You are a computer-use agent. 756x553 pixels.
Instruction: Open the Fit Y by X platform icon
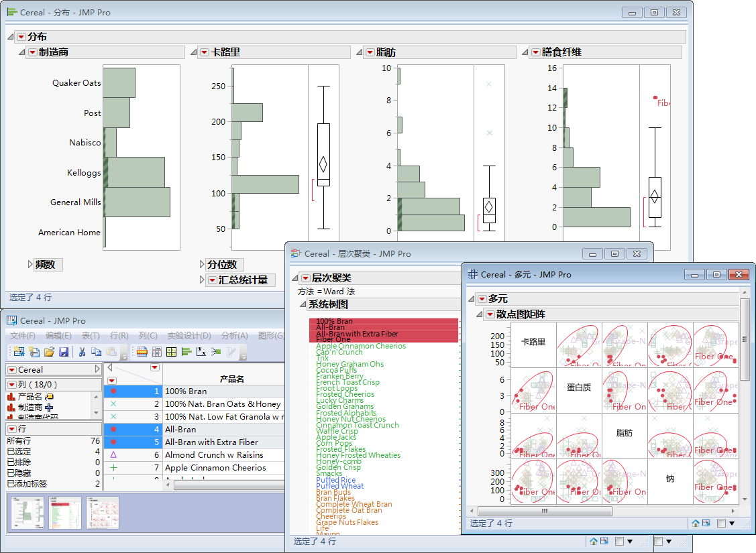point(201,352)
